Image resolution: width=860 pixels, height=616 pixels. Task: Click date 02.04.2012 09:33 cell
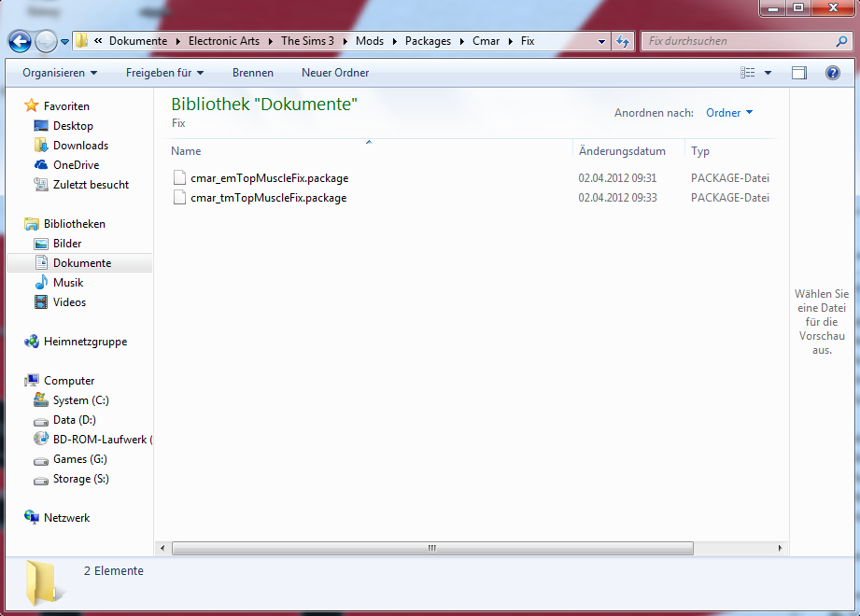617,198
